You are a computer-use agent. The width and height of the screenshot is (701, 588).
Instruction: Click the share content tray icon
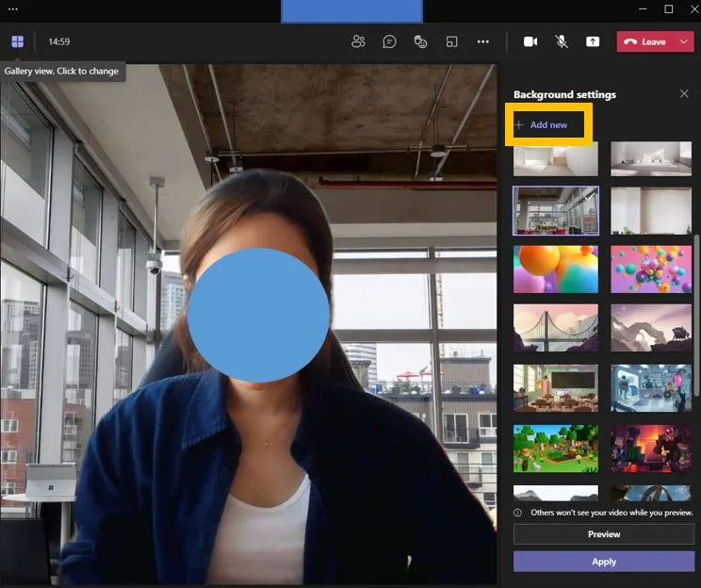pos(593,41)
